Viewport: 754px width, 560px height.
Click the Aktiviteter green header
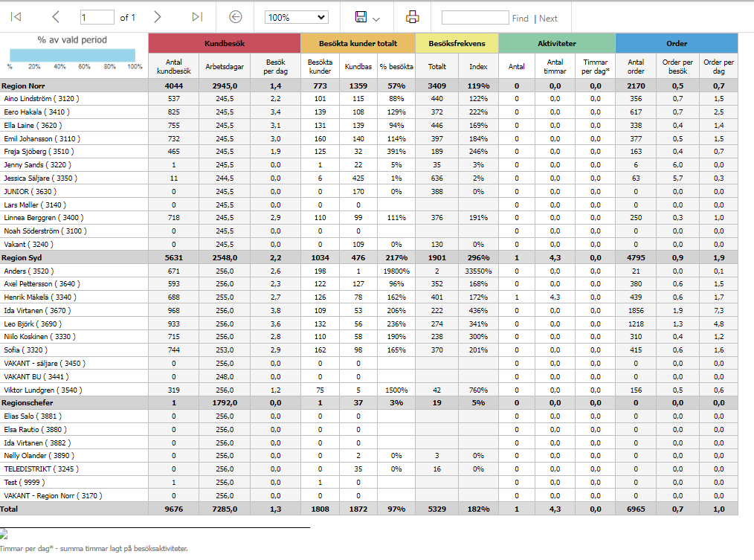[557, 43]
